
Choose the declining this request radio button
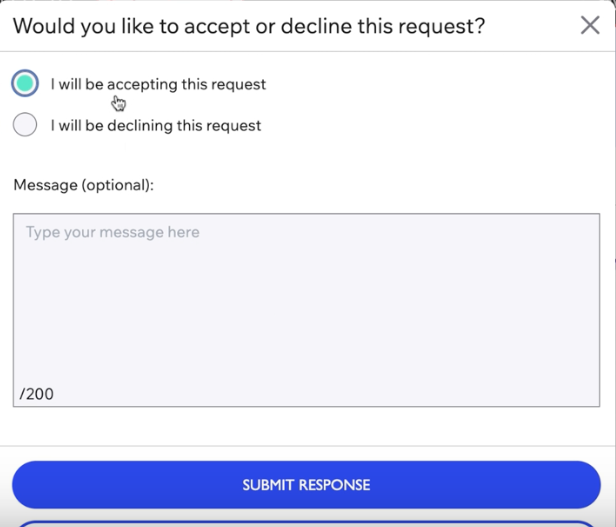(25, 125)
